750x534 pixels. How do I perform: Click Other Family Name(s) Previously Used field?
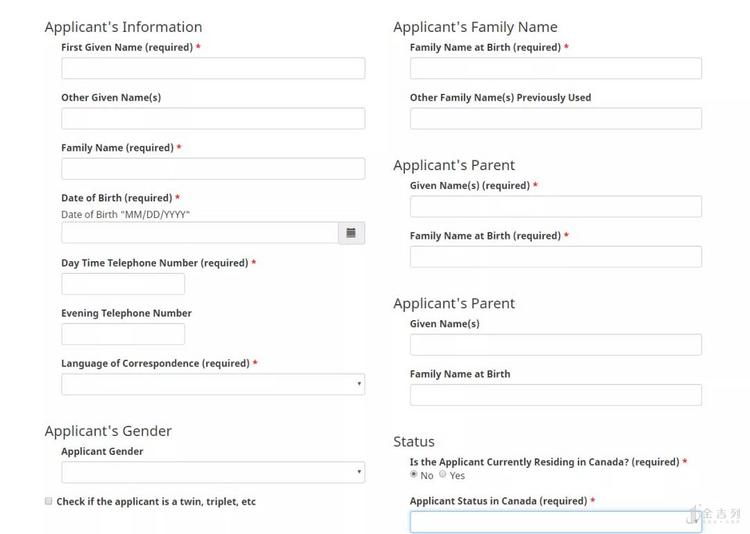pos(555,118)
